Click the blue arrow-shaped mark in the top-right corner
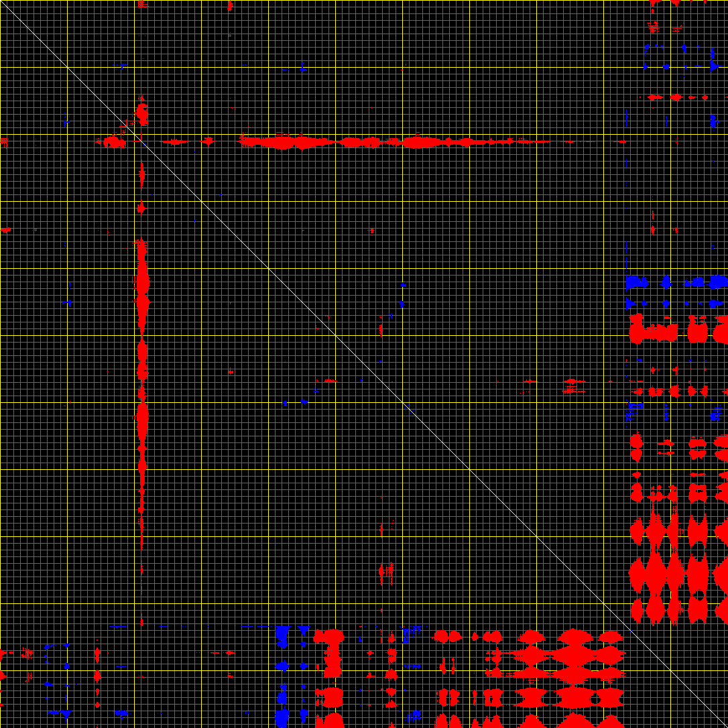The height and width of the screenshot is (728, 728). 713,66
